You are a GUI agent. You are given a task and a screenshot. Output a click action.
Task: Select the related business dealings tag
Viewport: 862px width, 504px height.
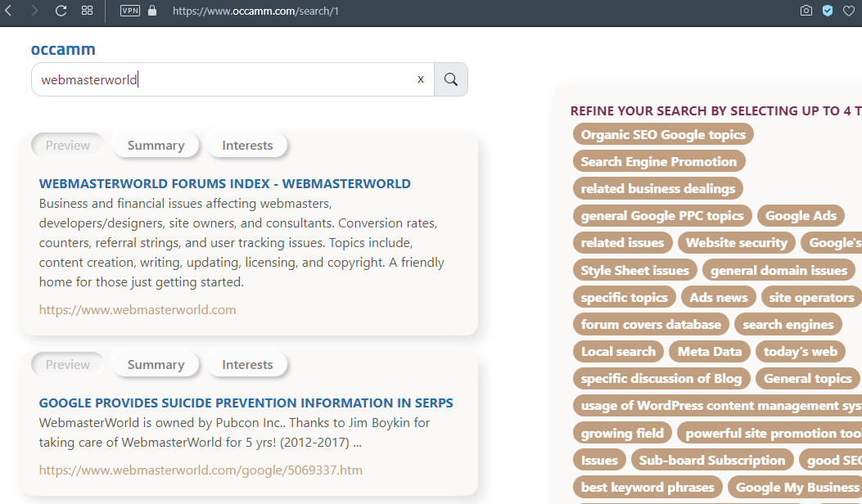(658, 188)
